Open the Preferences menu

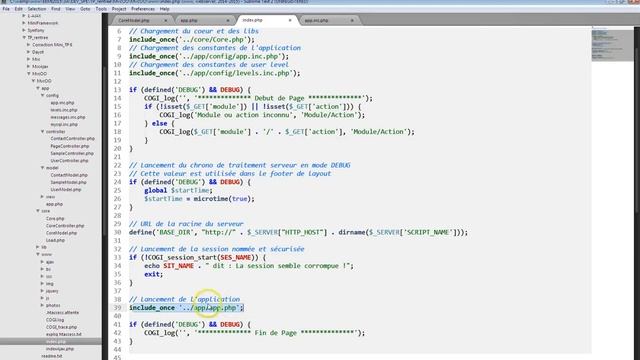pyautogui.click(x=143, y=9)
